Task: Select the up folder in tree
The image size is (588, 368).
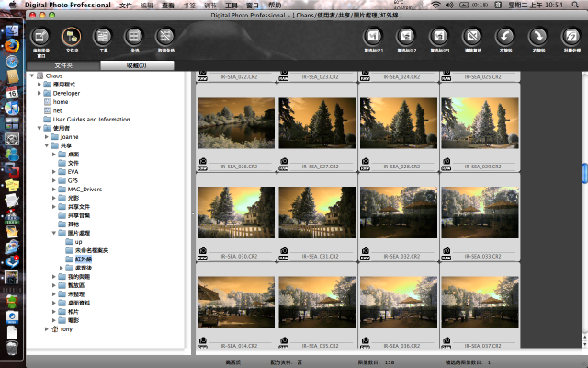Action: [78, 241]
